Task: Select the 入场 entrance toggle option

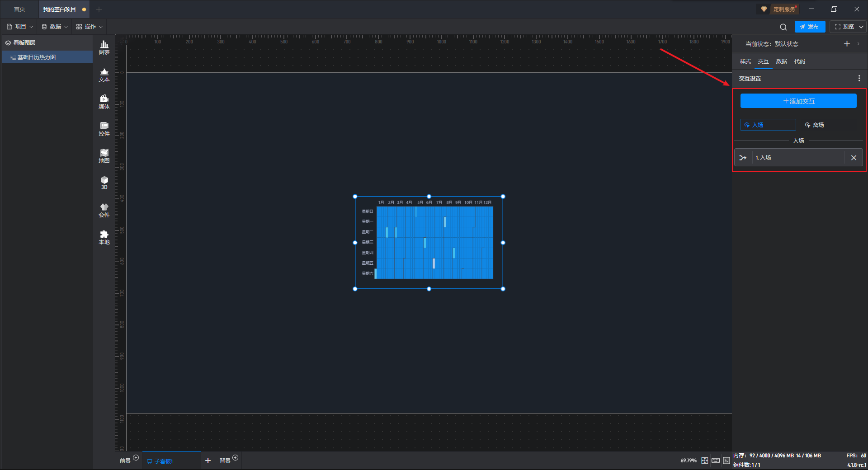Action: [768, 125]
